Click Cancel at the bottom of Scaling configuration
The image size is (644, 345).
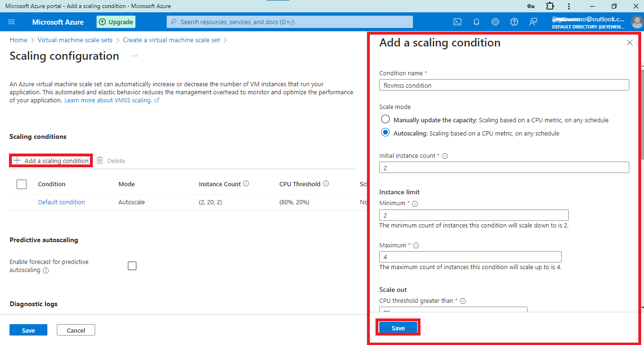[x=76, y=330]
